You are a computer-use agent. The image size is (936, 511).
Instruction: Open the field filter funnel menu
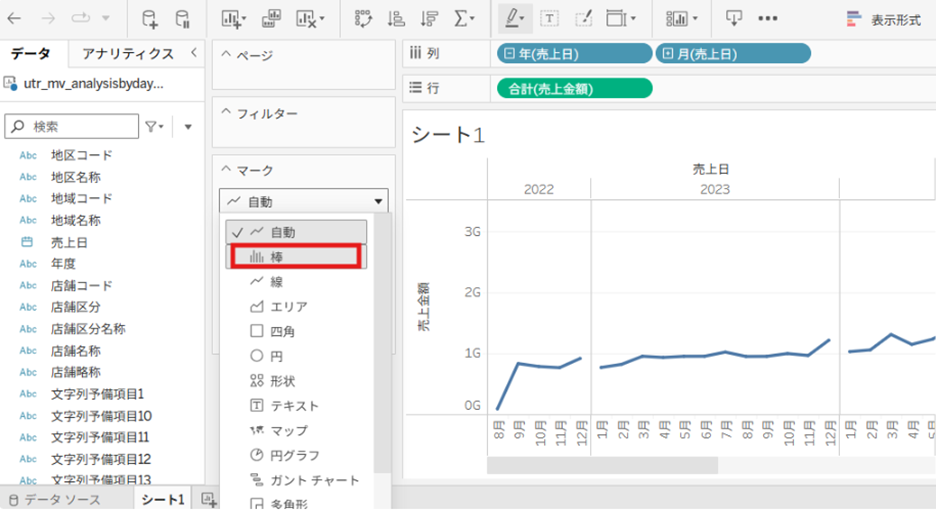point(154,127)
